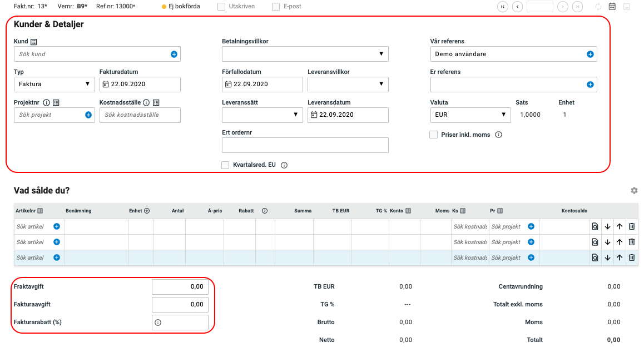The image size is (644, 347).
Task: Open the calendar icon in top bar
Action: point(612,7)
